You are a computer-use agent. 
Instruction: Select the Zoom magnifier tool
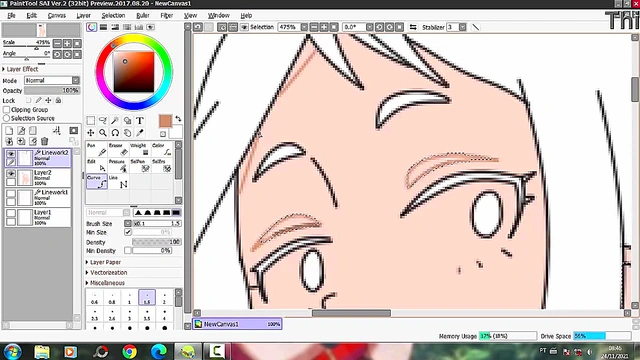[x=103, y=133]
